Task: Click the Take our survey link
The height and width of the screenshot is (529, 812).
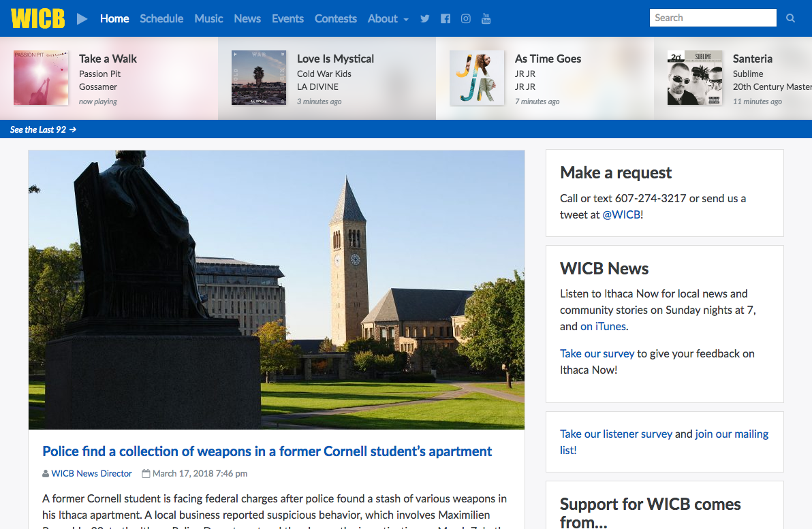Action: 597,353
